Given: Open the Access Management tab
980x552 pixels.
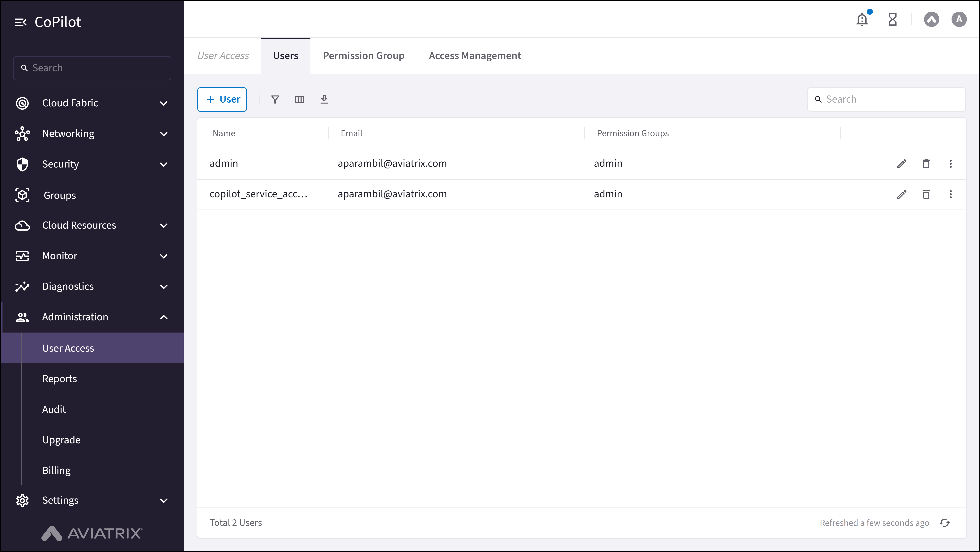Looking at the screenshot, I should [x=475, y=56].
